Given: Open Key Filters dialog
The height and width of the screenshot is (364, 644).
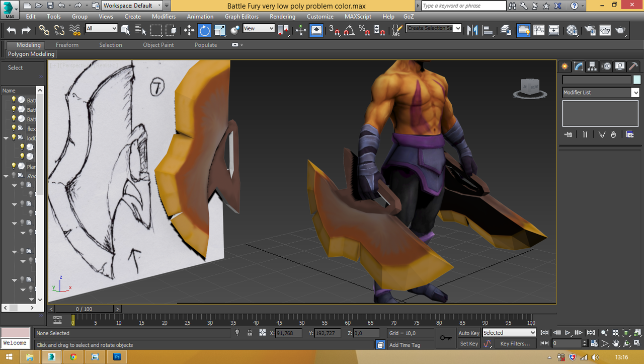Looking at the screenshot, I should coord(515,344).
